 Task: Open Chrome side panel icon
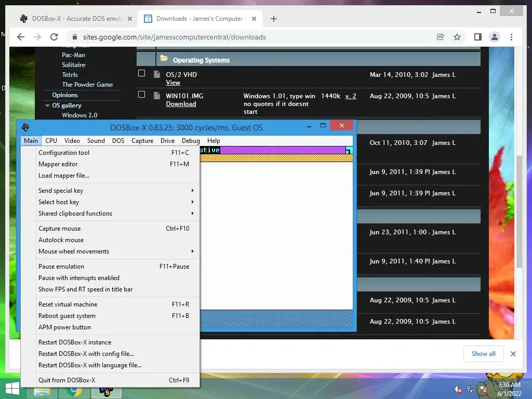(x=478, y=37)
